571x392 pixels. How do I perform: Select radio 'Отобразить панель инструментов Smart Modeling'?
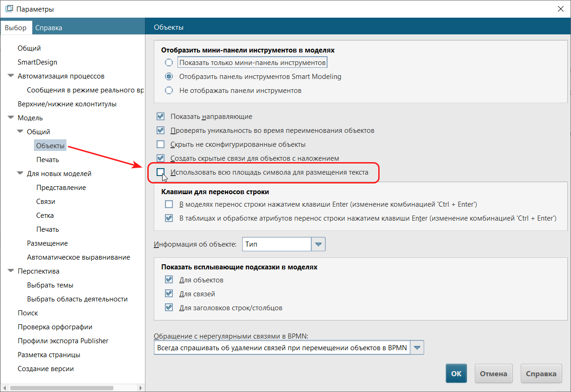[169, 76]
